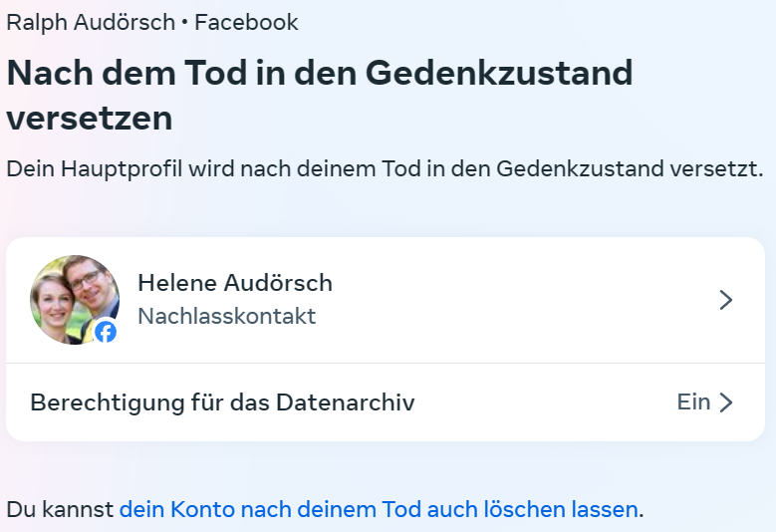Click the Facebook badge on profile photo
Viewport: 776px width, 532px height.
106,332
